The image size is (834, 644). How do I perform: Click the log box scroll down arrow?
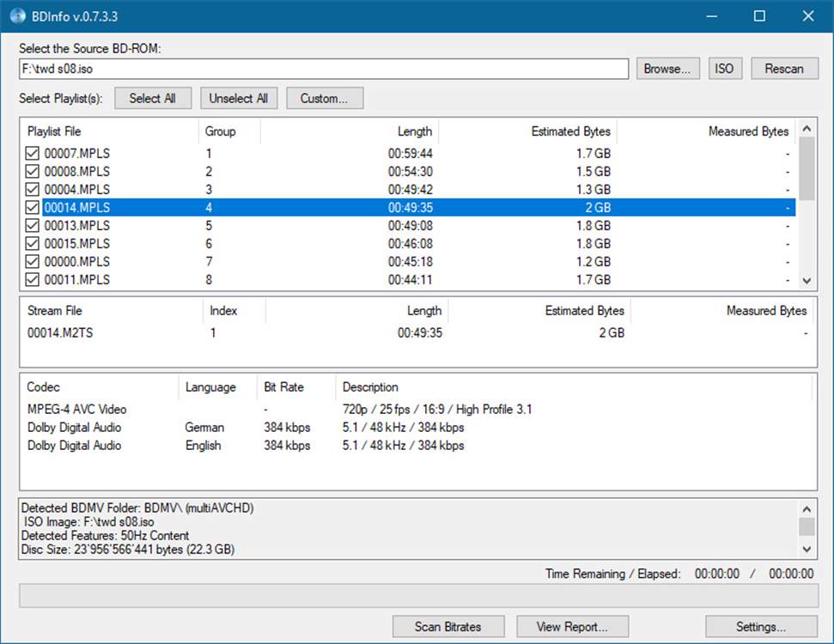807,549
